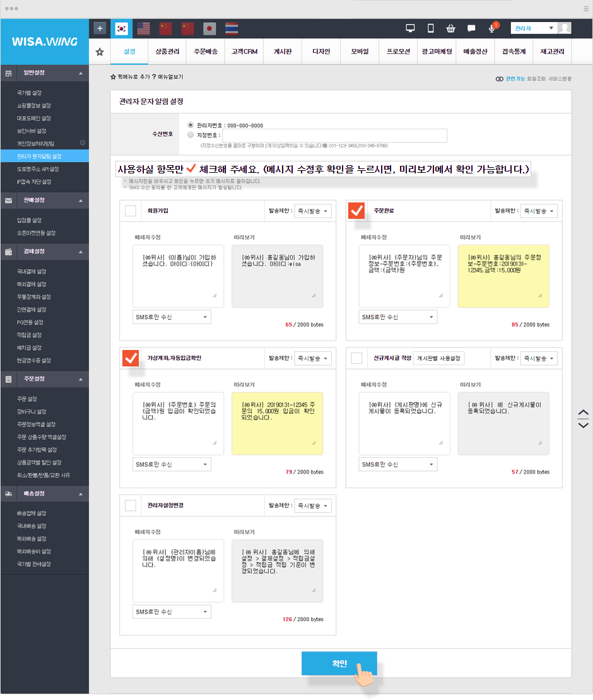Open 발송제한 dropdown for 주문완료
The height and width of the screenshot is (700, 593).
pyautogui.click(x=539, y=211)
